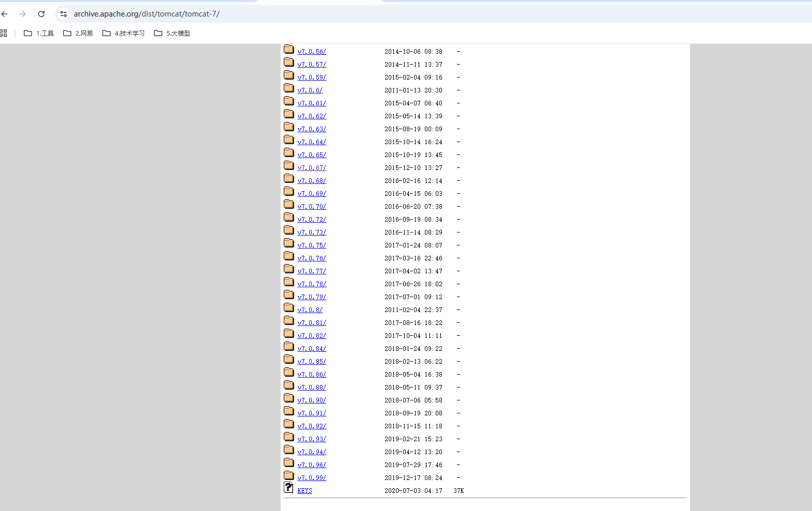Open the v7.0.76/ directory link
This screenshot has width=812, height=511.
tap(312, 258)
